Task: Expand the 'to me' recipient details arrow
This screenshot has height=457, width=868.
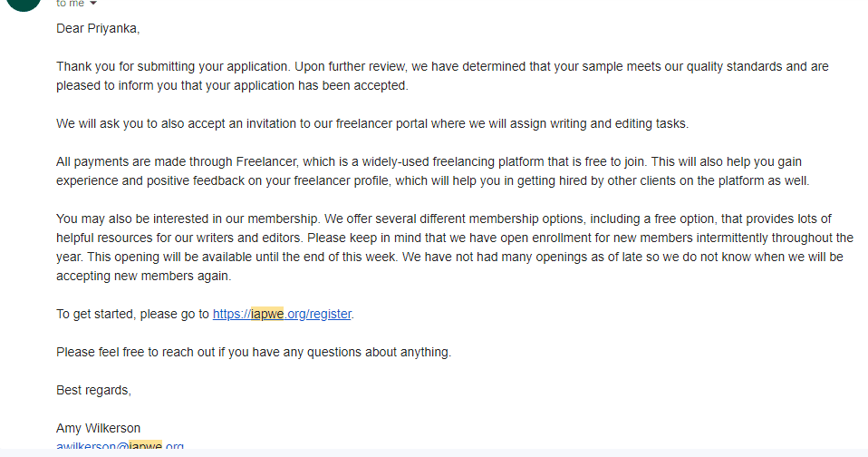Action: tap(93, 4)
